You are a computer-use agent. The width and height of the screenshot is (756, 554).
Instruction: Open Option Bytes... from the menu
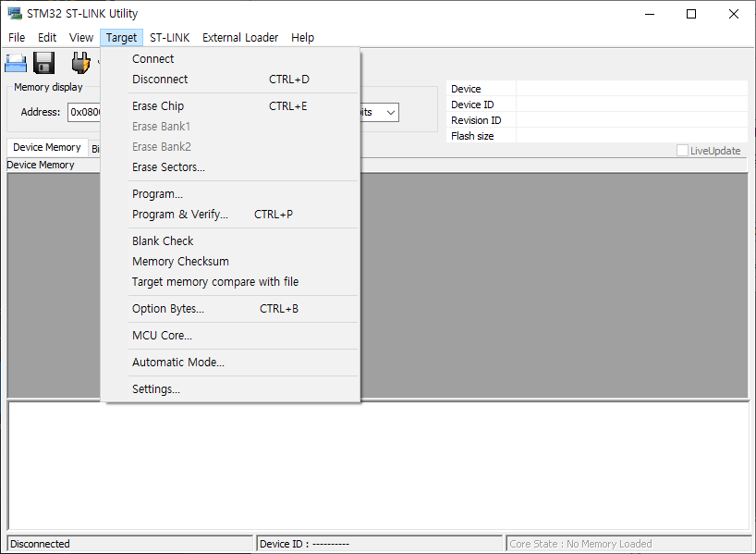coord(230,308)
